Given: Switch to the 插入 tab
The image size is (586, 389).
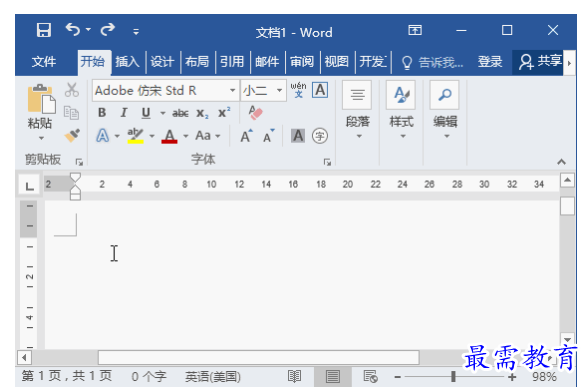Looking at the screenshot, I should tap(127, 62).
